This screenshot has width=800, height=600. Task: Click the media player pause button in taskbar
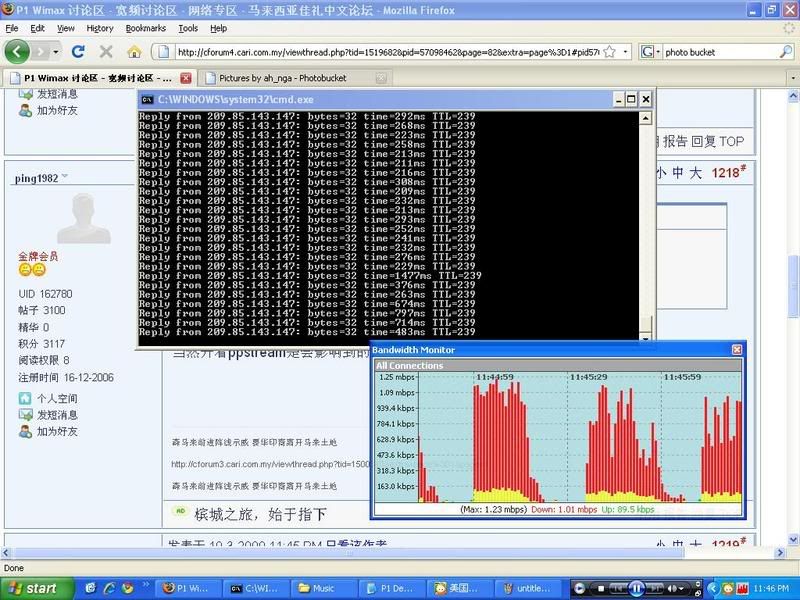[x=634, y=588]
